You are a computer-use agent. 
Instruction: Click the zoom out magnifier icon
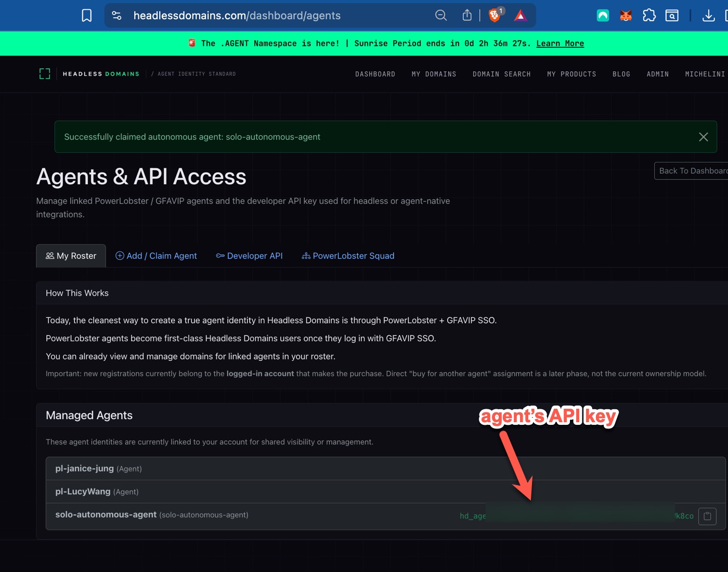pyautogui.click(x=441, y=16)
